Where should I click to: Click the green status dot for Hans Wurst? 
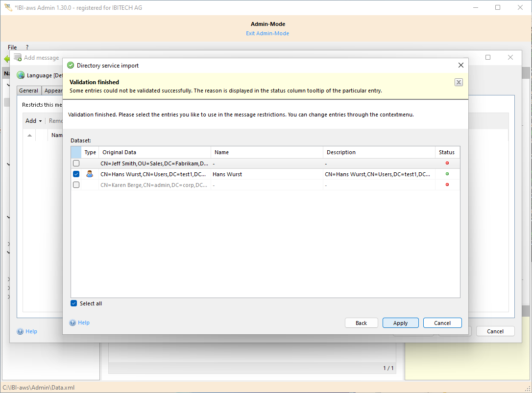(x=447, y=174)
